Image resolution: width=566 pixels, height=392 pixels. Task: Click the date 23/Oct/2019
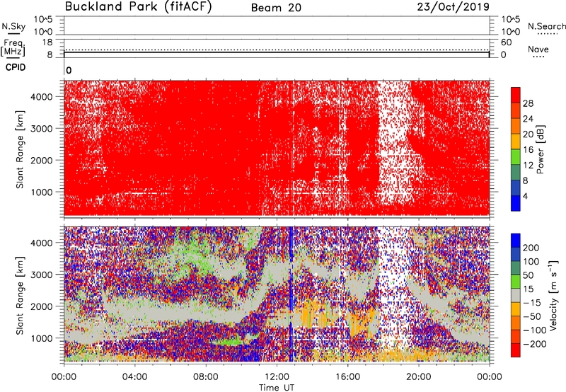pyautogui.click(x=453, y=7)
